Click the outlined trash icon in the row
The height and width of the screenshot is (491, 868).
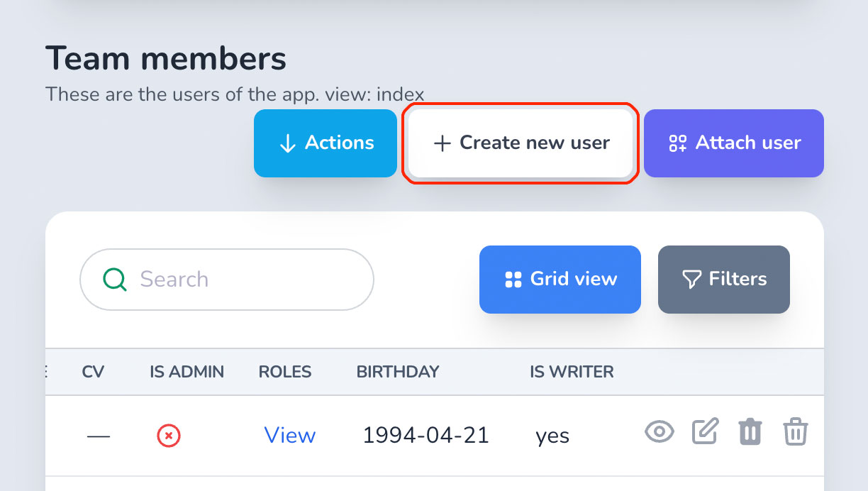pyautogui.click(x=796, y=431)
